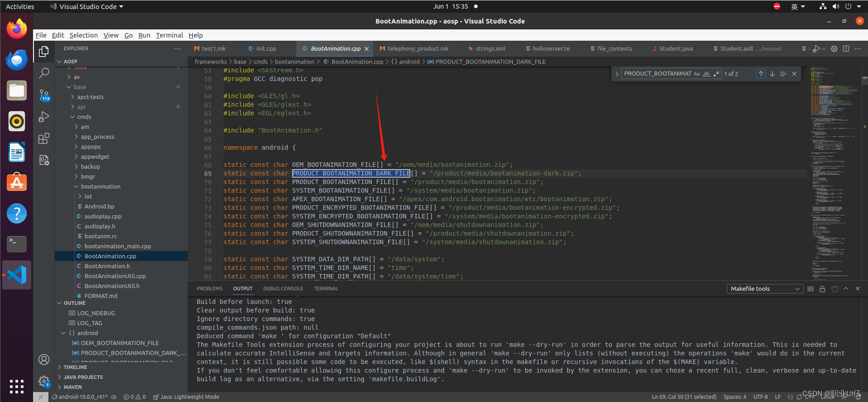Image resolution: width=868 pixels, height=402 pixels.
Task: Close the find widget
Action: click(x=794, y=74)
